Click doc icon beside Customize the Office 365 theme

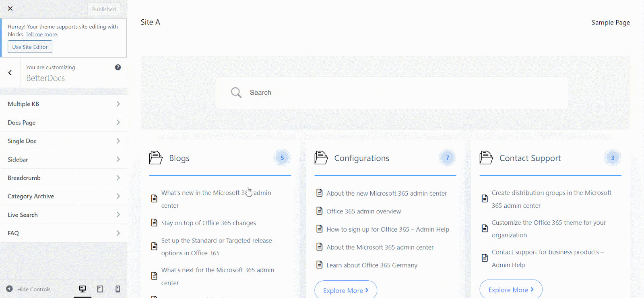[x=485, y=228]
